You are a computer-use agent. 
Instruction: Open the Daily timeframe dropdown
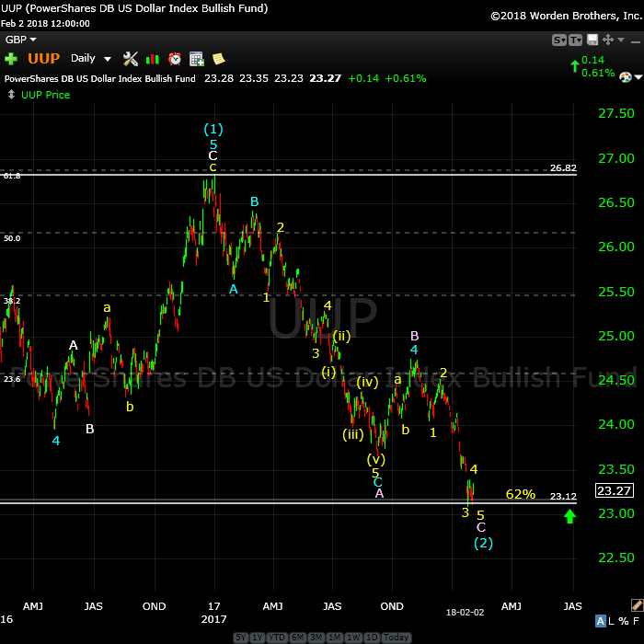[91, 58]
